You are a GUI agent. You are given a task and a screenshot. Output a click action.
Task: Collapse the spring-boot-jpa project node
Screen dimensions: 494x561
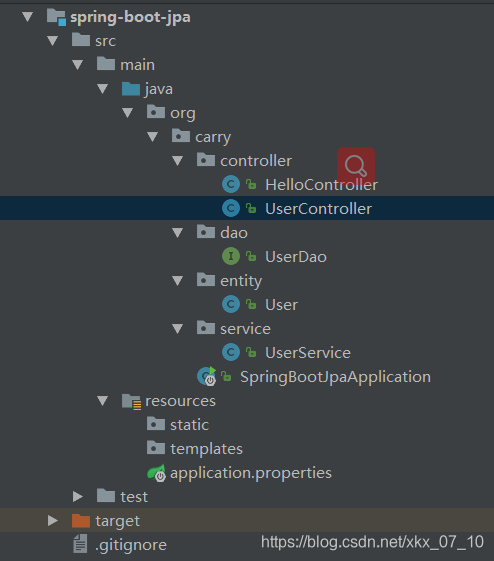pyautogui.click(x=28, y=17)
